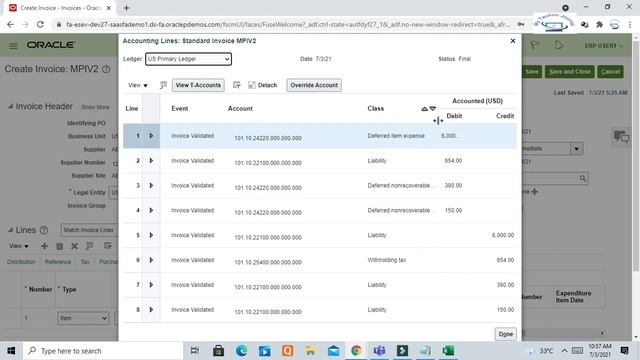Click the format icon beside View menu
The height and width of the screenshot is (360, 640).
coord(163,85)
